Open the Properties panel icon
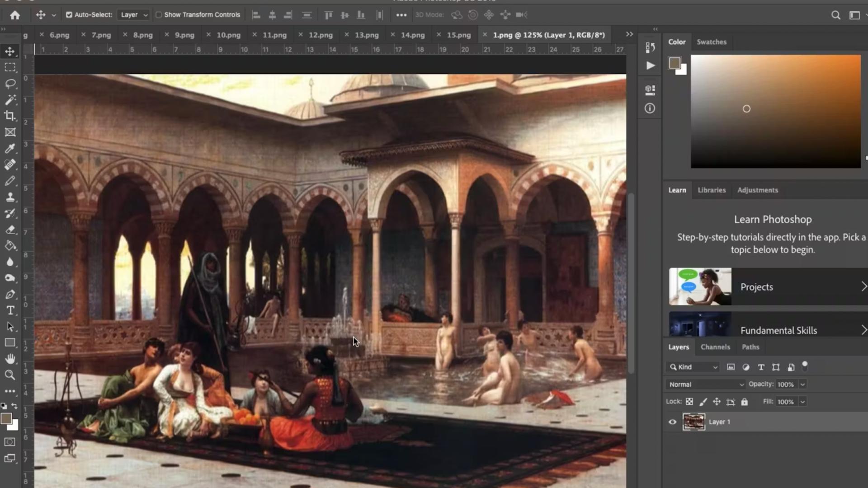 coord(650,90)
